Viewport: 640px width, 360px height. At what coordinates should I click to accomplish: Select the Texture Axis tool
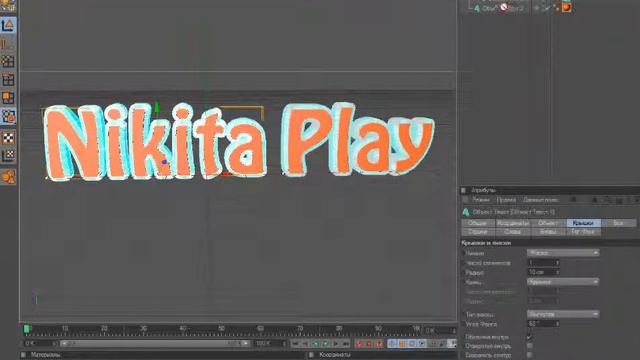(x=8, y=156)
